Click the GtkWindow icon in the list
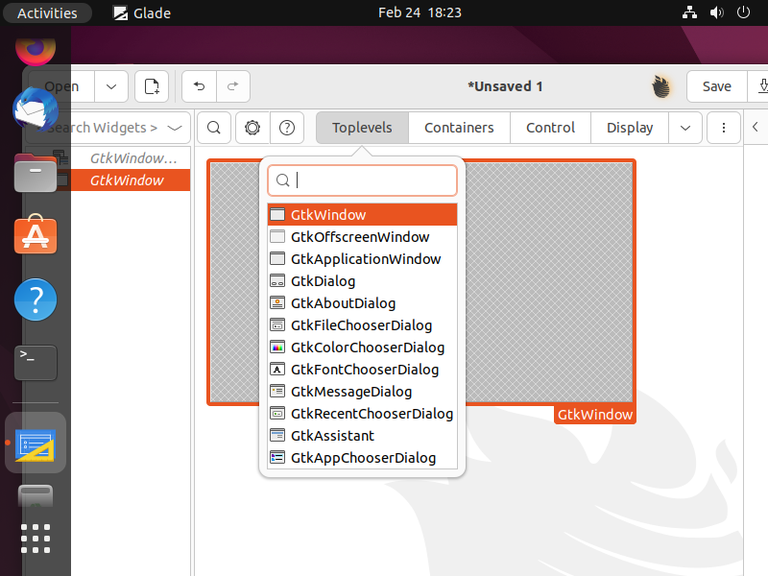This screenshot has width=768, height=576. [277, 215]
